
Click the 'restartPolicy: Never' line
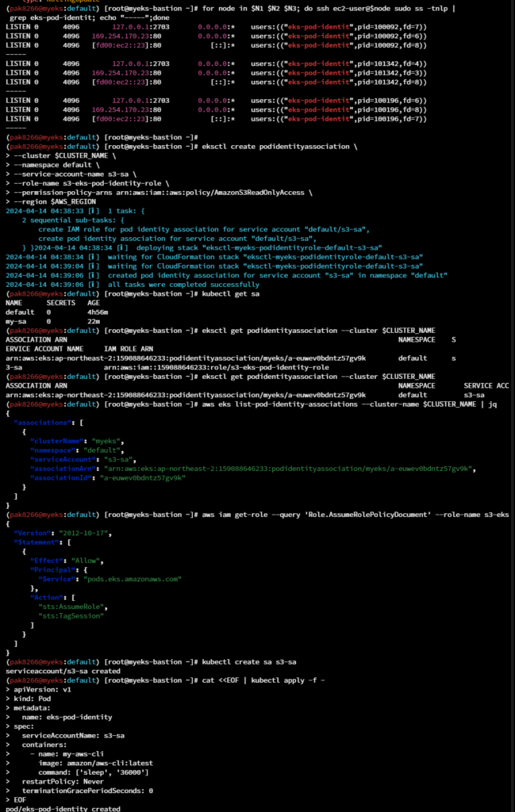[x=63, y=782]
